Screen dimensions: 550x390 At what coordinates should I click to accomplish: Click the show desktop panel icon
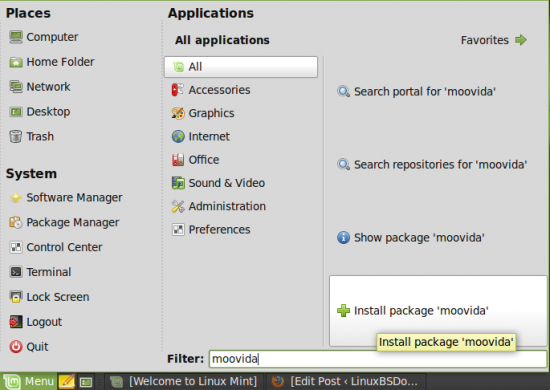pyautogui.click(x=86, y=382)
